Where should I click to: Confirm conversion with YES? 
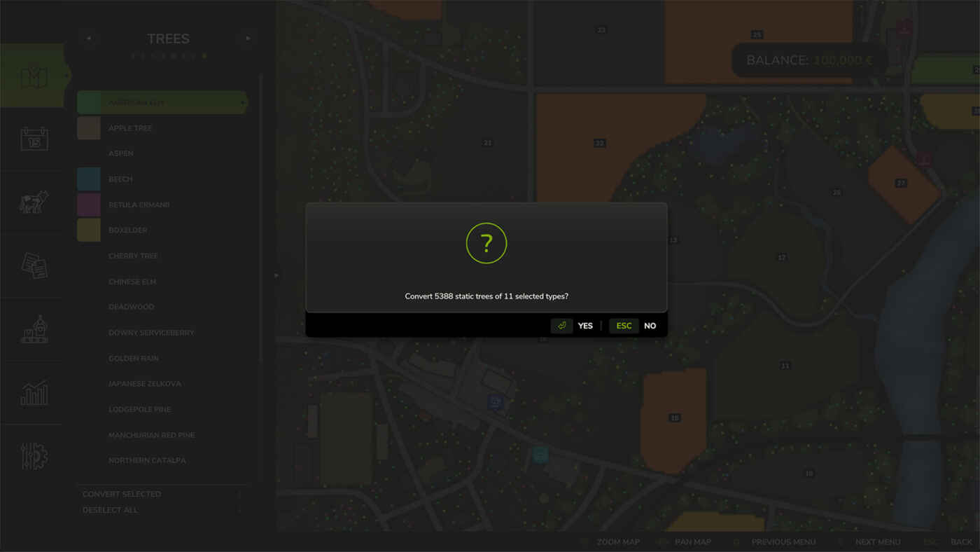click(585, 326)
